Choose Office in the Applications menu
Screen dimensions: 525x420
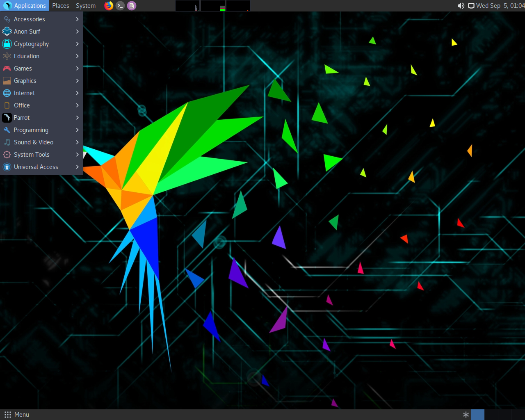(41, 105)
